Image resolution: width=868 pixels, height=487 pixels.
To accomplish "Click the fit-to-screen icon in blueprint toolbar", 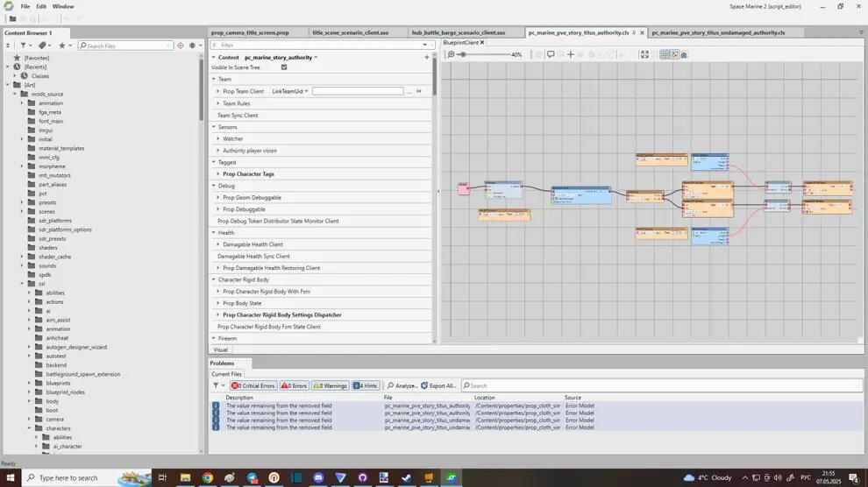I will 644,54.
